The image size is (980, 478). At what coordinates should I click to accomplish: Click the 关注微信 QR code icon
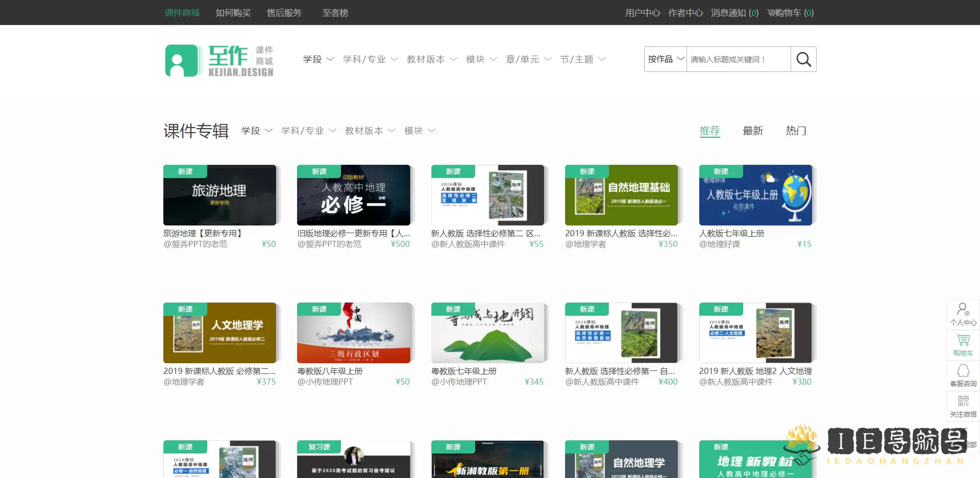click(x=963, y=406)
